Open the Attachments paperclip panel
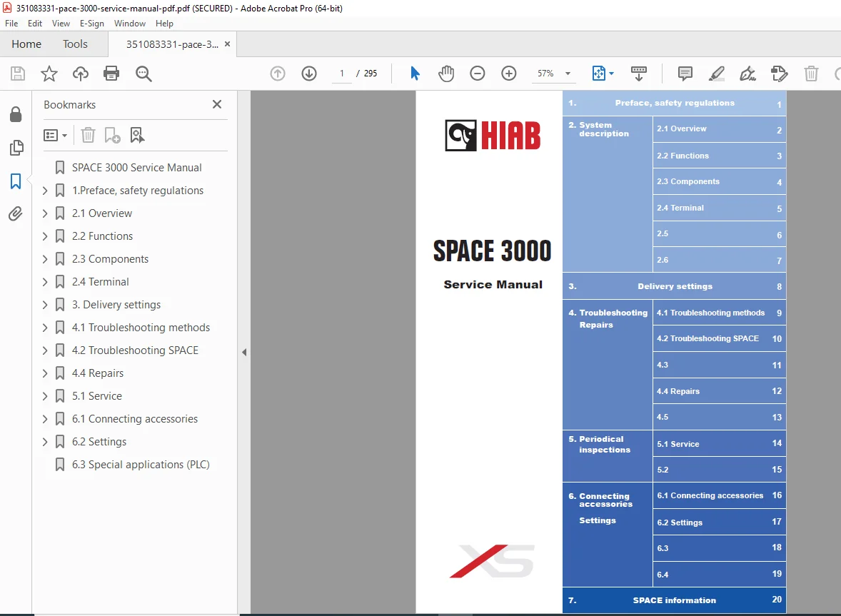Image resolution: width=841 pixels, height=616 pixels. tap(16, 214)
